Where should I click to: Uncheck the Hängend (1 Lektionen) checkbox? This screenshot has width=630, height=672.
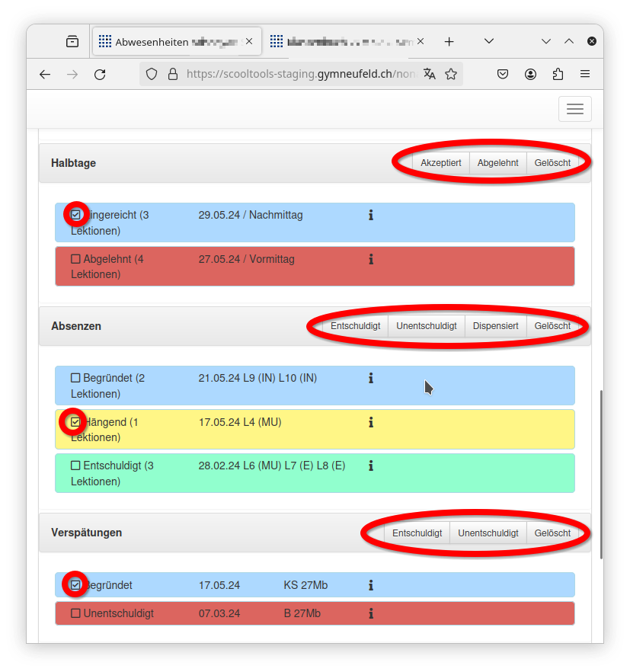coord(75,422)
